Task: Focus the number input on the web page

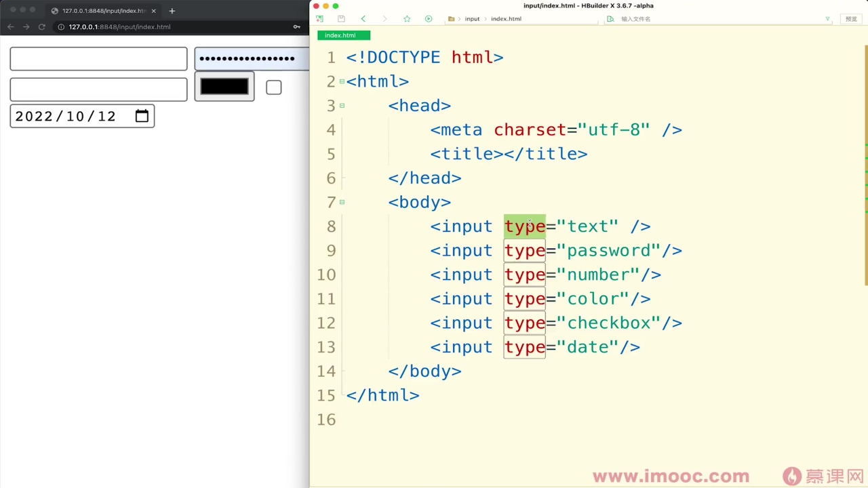Action: pos(98,89)
